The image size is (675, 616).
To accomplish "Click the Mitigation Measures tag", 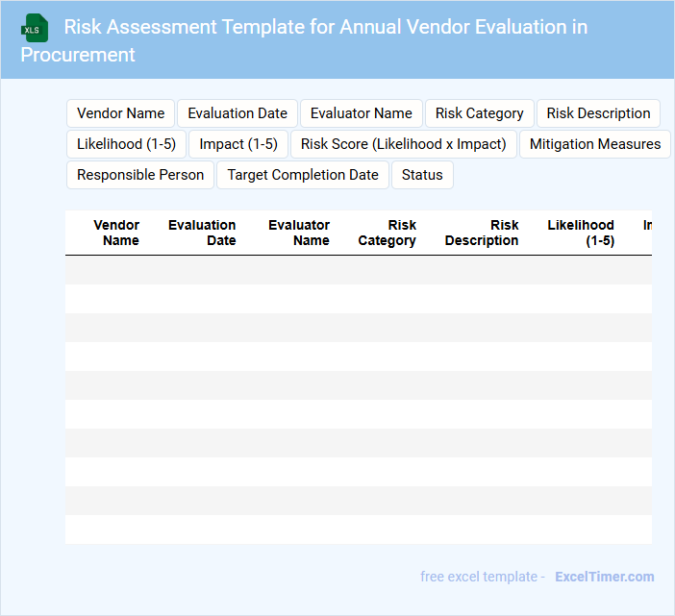I will click(x=595, y=144).
